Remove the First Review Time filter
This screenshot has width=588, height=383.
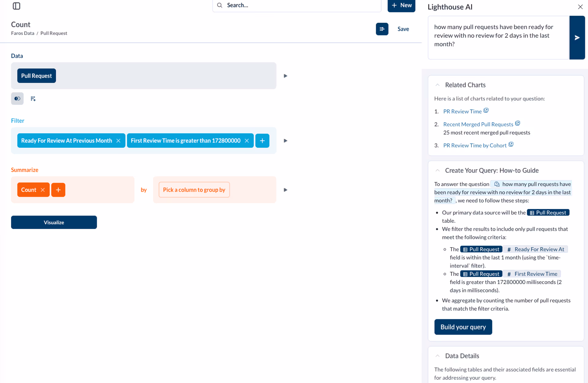click(x=247, y=141)
